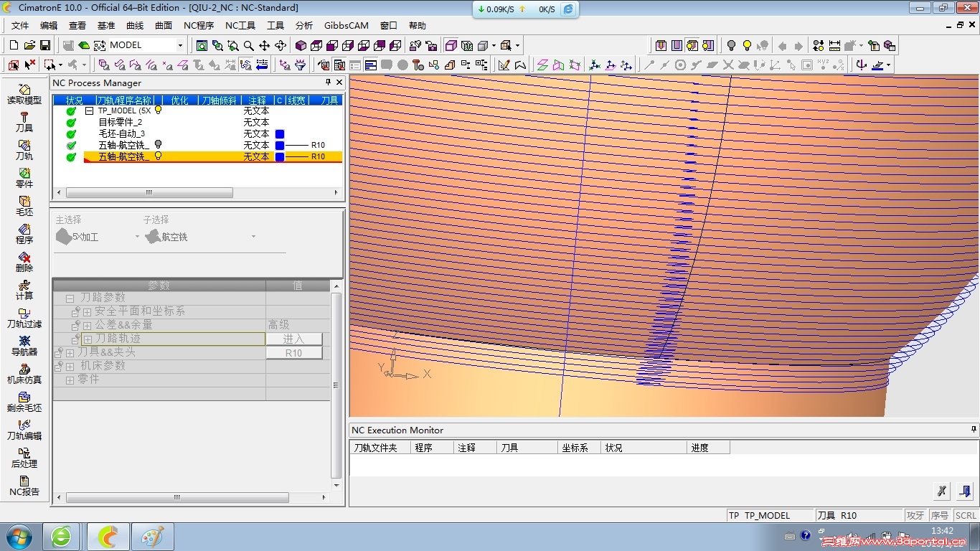The width and height of the screenshot is (980, 551).
Task: Open 零件 in the NC sidebar
Action: (24, 178)
